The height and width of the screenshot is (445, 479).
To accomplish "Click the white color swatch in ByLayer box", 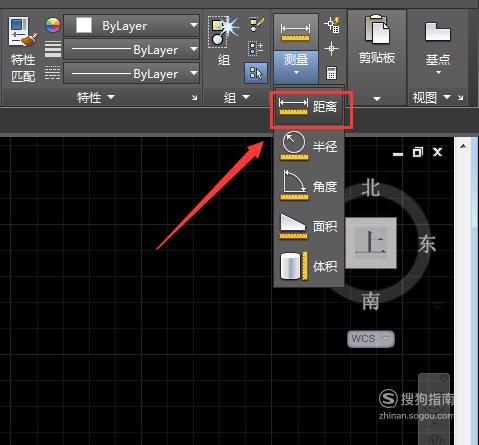I will coord(84,25).
